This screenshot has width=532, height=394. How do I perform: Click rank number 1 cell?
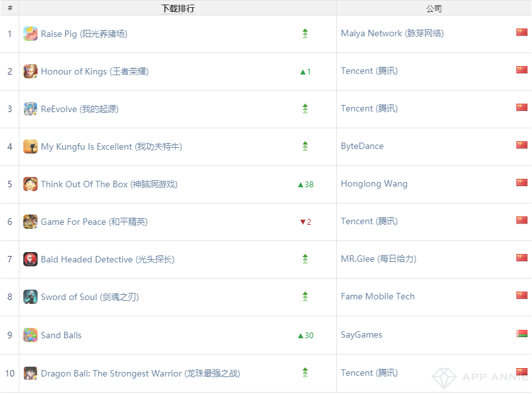[10, 34]
